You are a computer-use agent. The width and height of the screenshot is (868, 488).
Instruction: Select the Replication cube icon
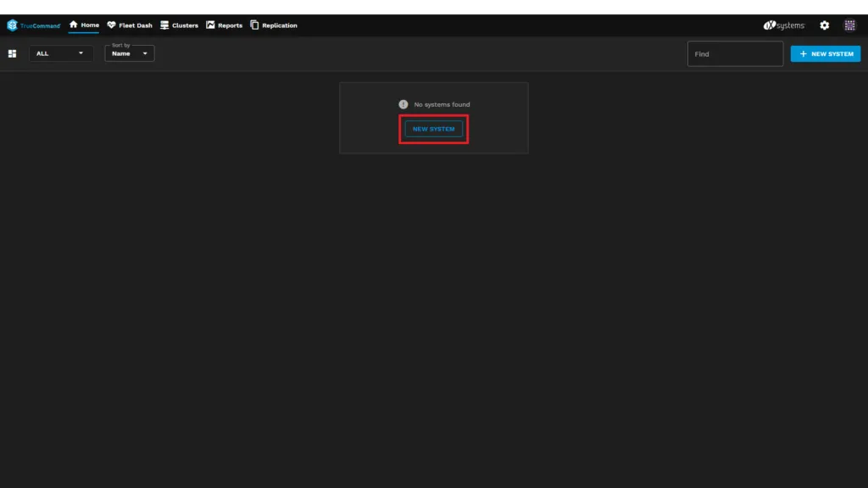253,25
